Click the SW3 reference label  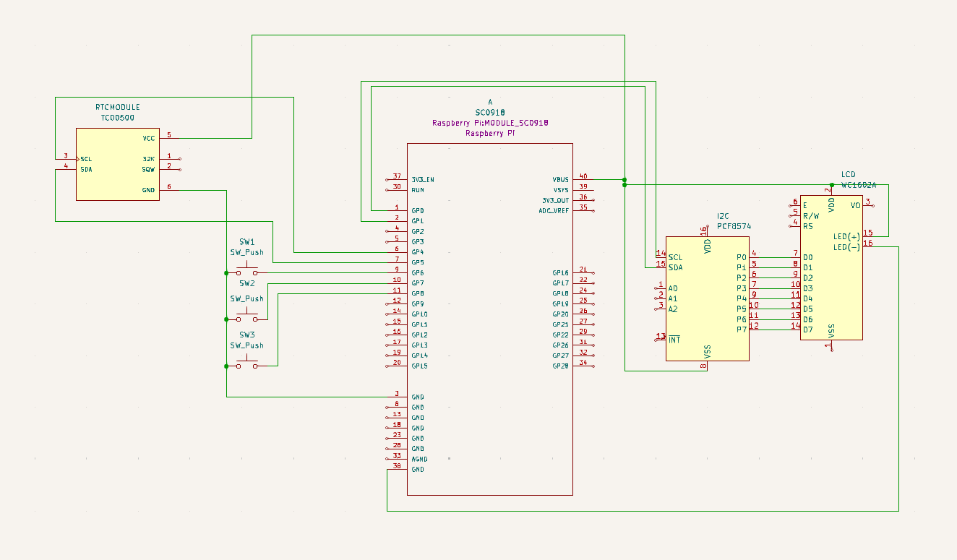[246, 335]
